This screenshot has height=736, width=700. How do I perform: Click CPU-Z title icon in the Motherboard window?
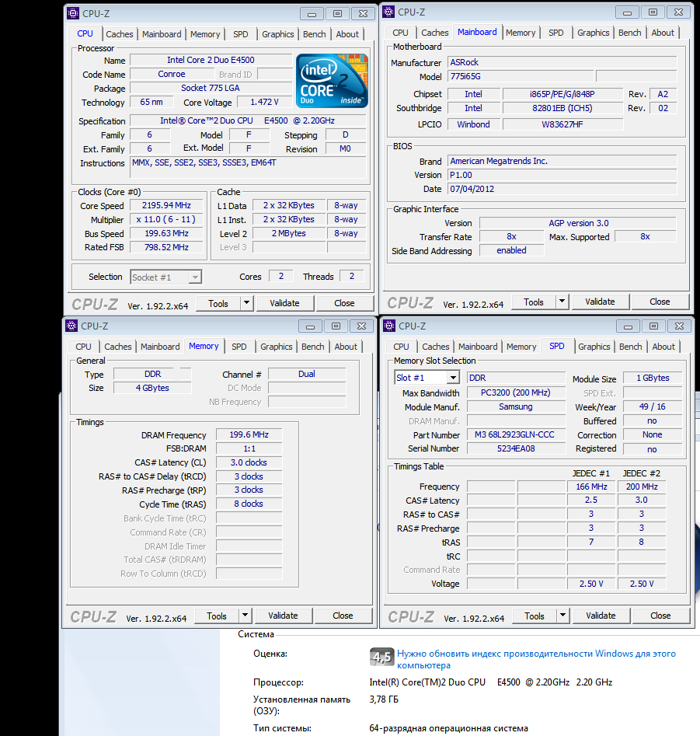[x=388, y=12]
